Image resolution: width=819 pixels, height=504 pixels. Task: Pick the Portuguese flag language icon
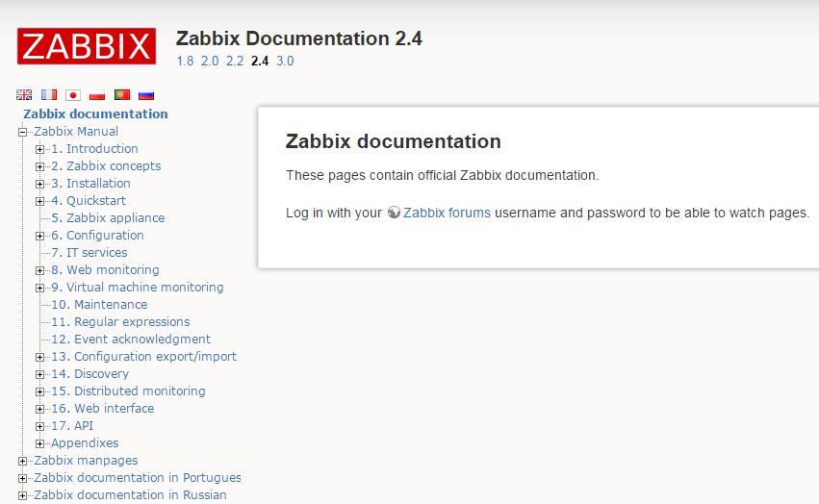tap(121, 94)
